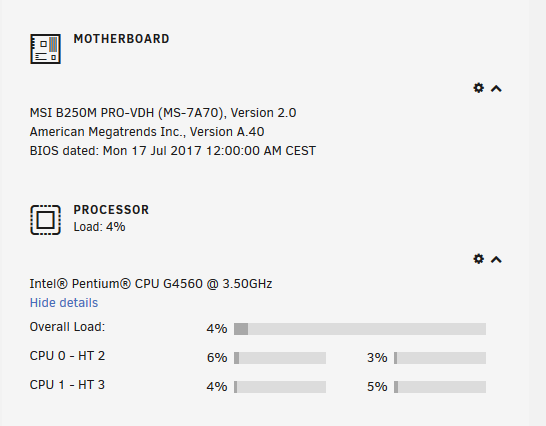Click the PROCESSOR heading
The height and width of the screenshot is (426, 546).
pyautogui.click(x=111, y=210)
